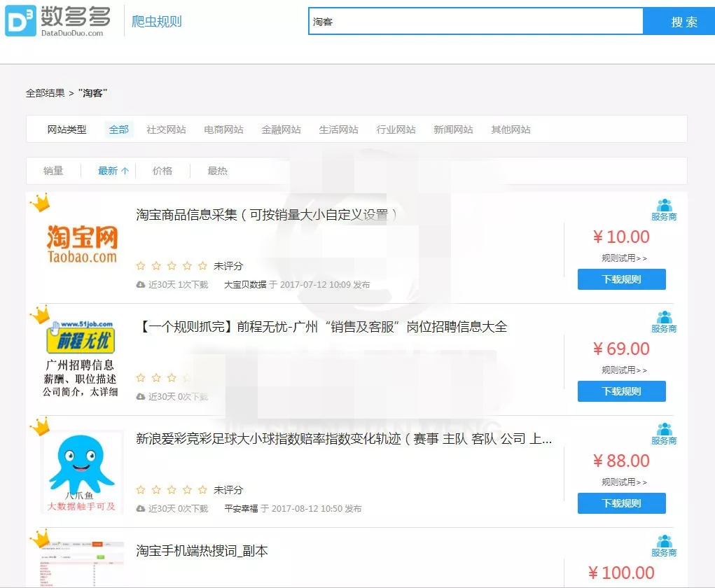Click 未评分 label on 新浪爱彩 rule

click(x=228, y=490)
